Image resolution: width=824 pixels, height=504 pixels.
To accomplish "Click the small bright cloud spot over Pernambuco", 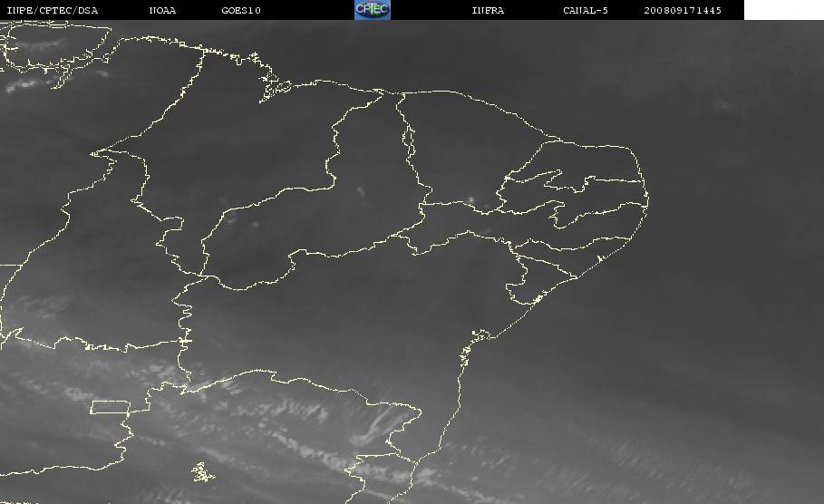I will point(470,200).
